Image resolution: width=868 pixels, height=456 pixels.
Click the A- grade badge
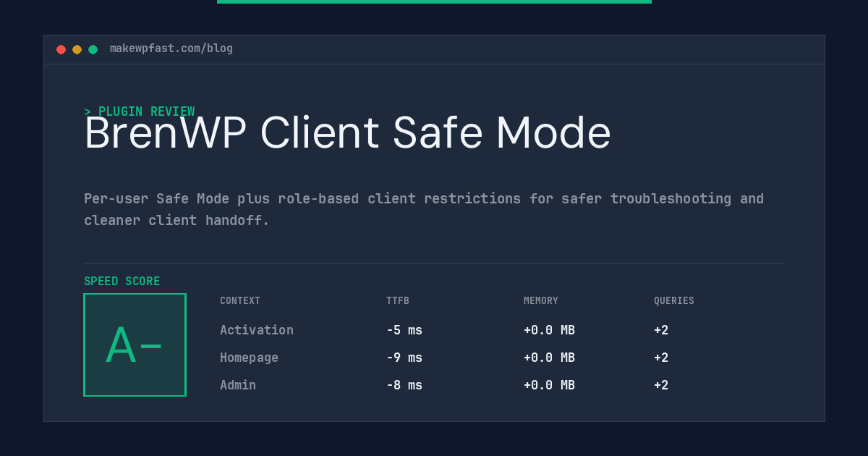(x=135, y=345)
